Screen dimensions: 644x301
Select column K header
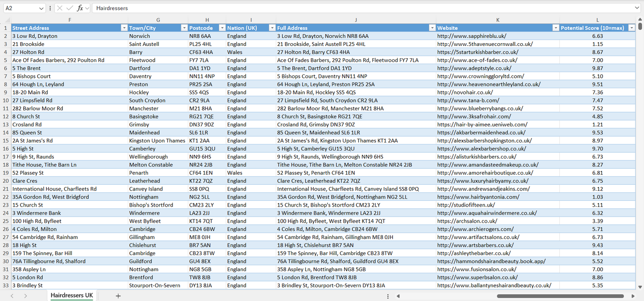[498, 20]
